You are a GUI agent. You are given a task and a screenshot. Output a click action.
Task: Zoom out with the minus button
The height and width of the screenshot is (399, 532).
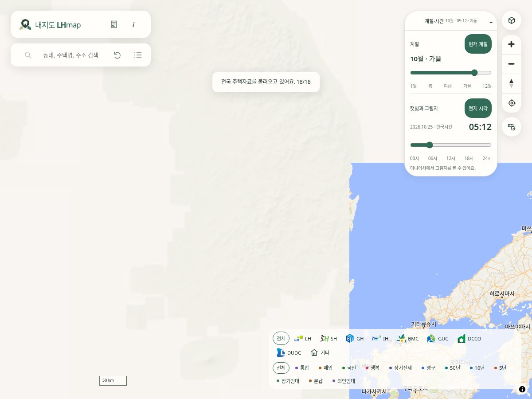[x=512, y=64]
